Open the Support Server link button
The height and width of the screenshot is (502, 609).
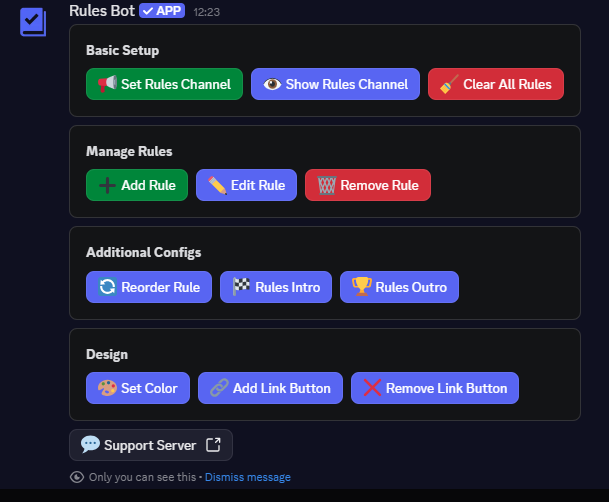click(150, 445)
